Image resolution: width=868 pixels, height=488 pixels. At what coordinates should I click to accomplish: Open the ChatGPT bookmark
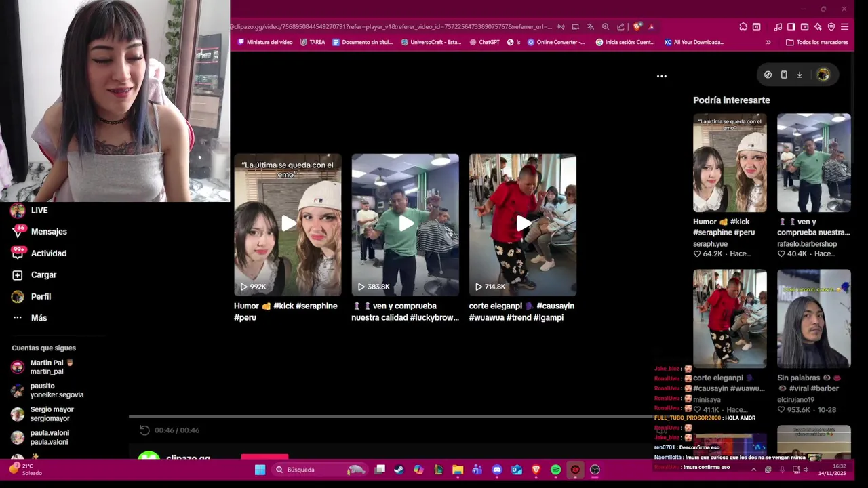pyautogui.click(x=484, y=42)
